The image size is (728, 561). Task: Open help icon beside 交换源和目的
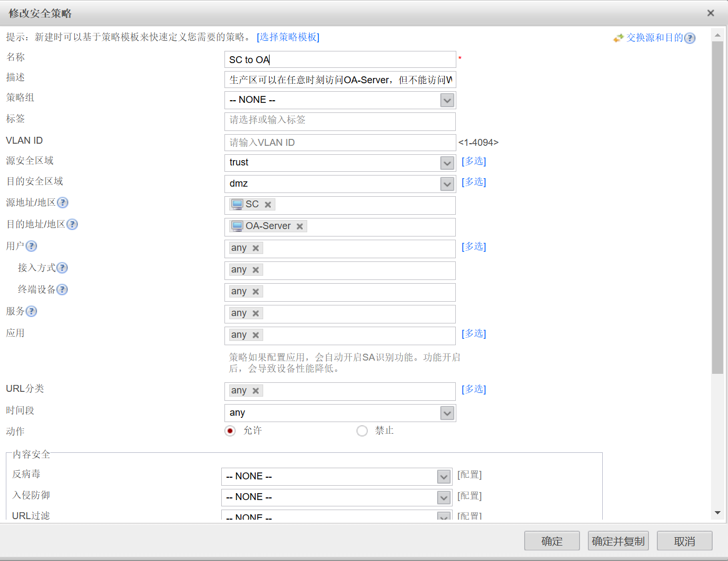tap(690, 38)
